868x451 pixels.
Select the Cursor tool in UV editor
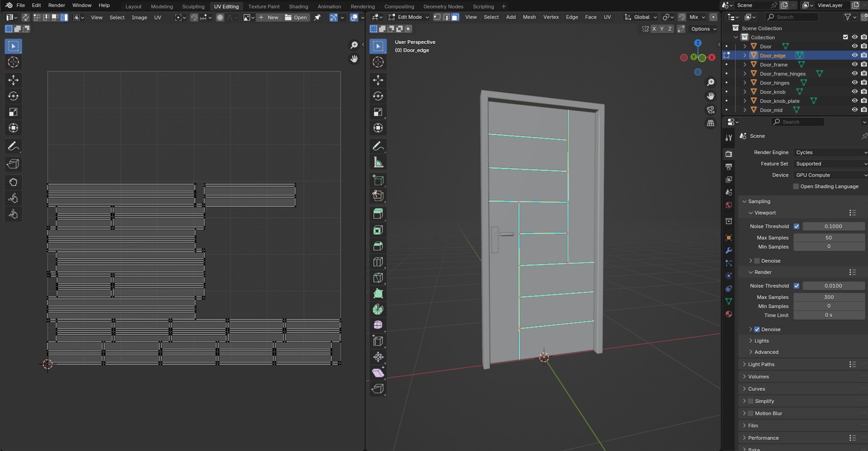tap(13, 62)
